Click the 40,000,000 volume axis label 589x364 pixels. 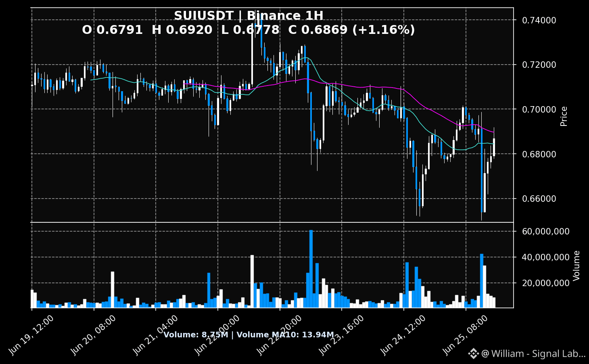(x=546, y=257)
